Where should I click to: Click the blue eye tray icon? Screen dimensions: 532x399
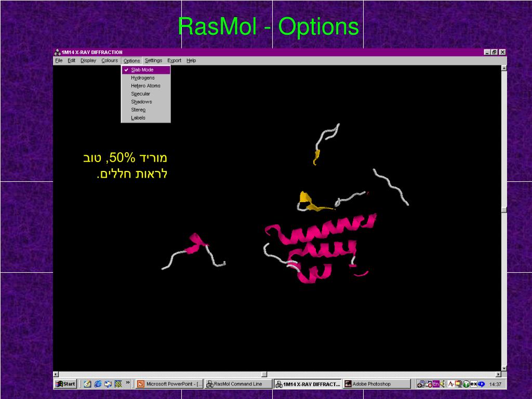[481, 384]
